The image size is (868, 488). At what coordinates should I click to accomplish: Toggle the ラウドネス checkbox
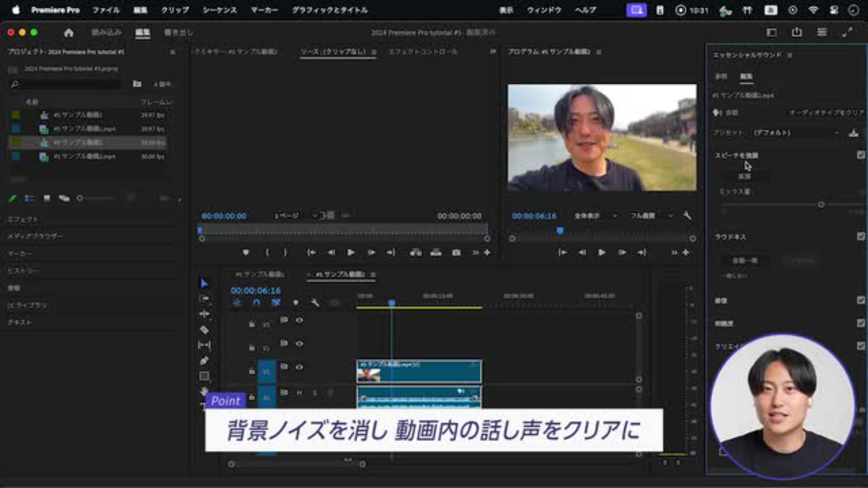pyautogui.click(x=861, y=236)
